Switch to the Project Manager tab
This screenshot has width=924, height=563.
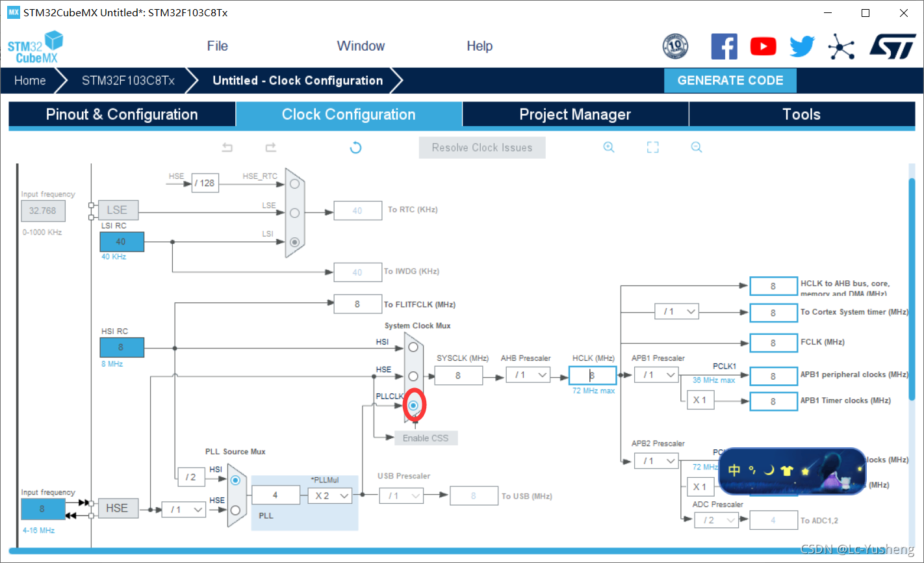click(x=575, y=114)
